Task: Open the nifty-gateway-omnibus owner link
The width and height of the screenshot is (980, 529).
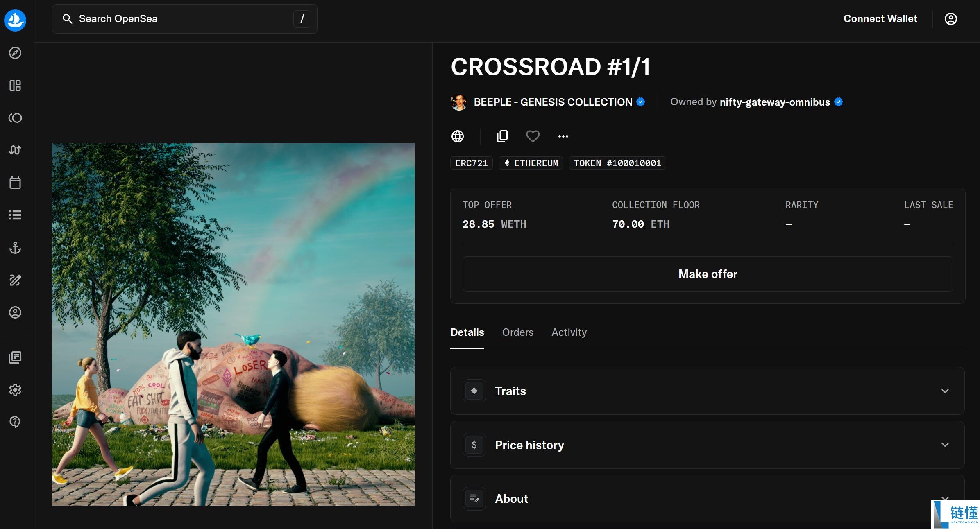Action: point(775,102)
